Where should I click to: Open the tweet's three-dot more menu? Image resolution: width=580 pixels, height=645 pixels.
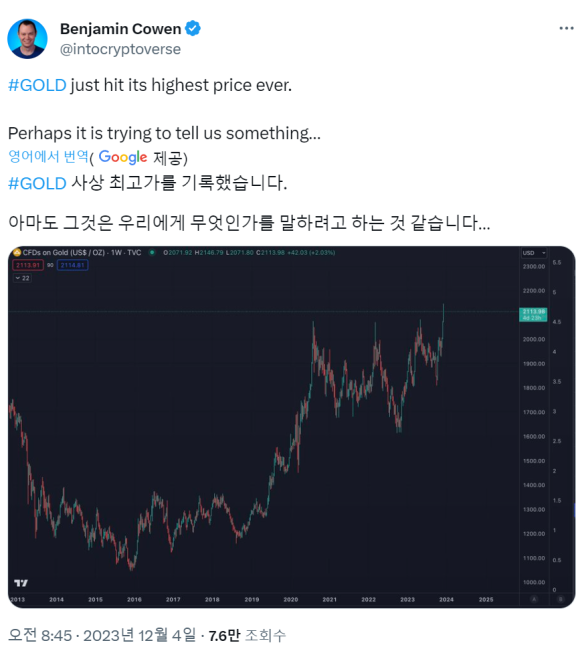[566, 28]
